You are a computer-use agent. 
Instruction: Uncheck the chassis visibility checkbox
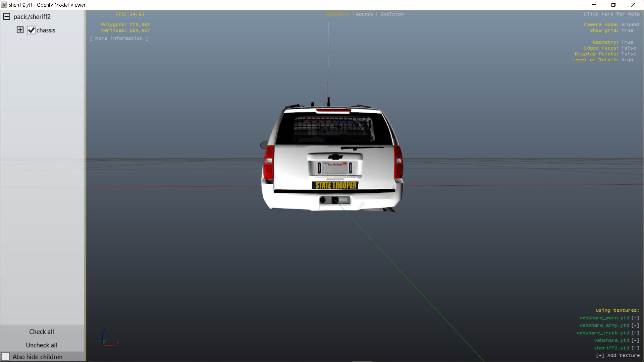point(31,30)
